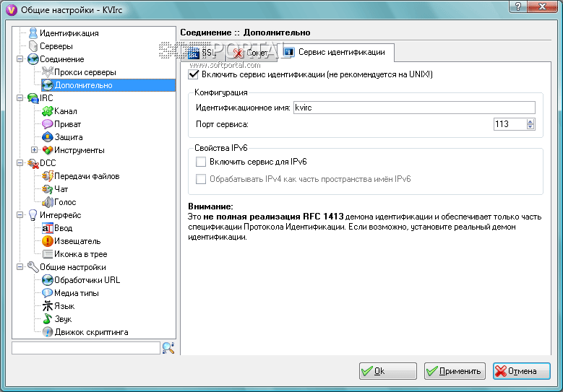
Task: Click the Ввод text input icon
Action: tap(48, 228)
